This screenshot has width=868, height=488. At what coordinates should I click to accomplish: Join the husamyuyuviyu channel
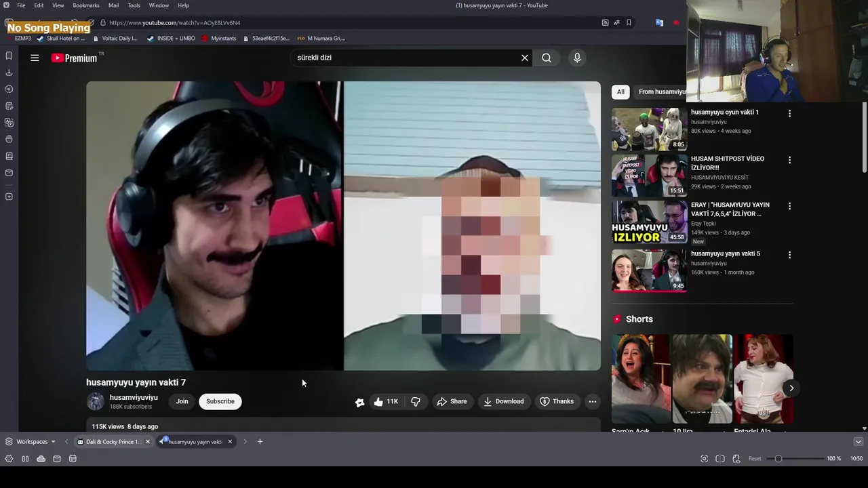pos(182,401)
